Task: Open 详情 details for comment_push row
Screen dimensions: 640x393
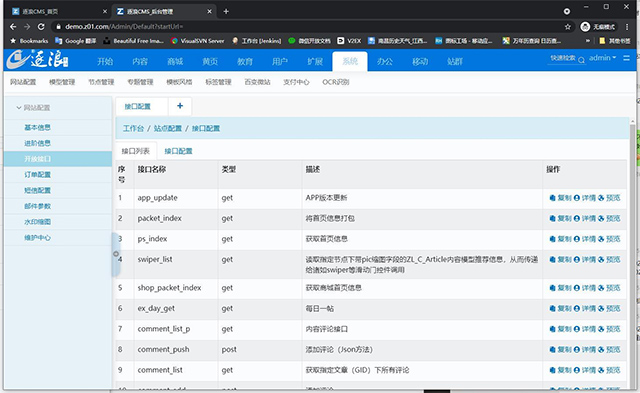Action: pos(584,349)
